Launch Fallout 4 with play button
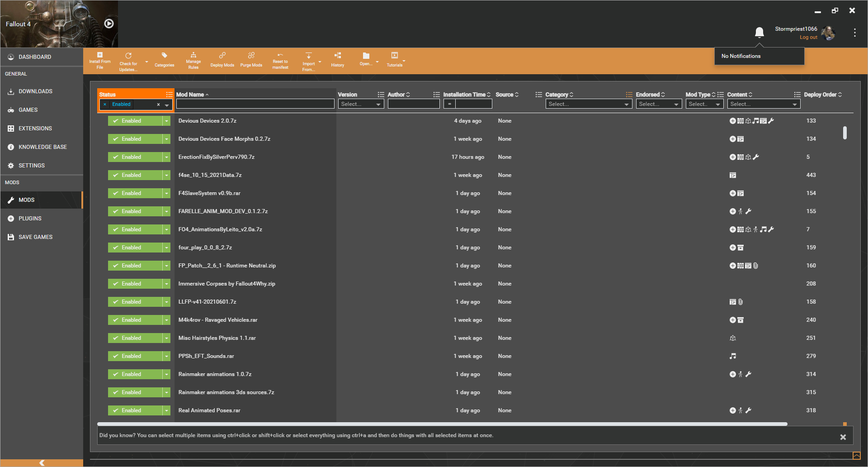 [109, 24]
